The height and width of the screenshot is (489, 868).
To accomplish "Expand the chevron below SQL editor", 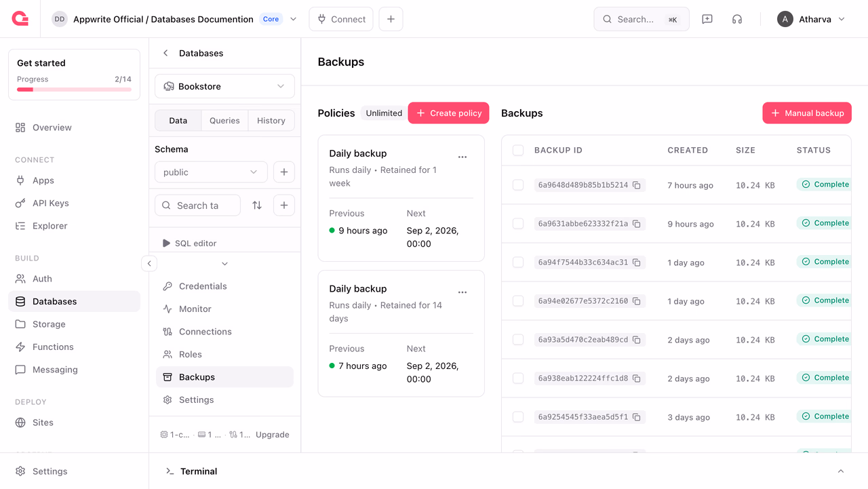I will (x=224, y=264).
